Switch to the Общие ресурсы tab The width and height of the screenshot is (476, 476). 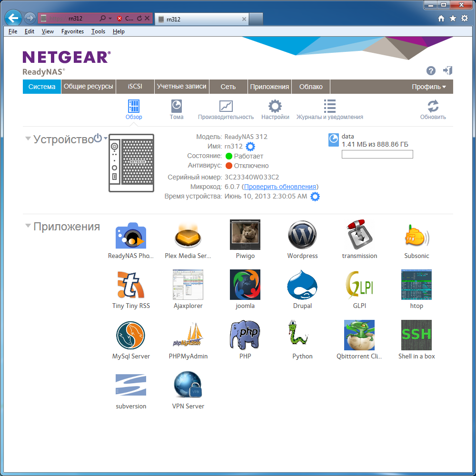pos(89,87)
